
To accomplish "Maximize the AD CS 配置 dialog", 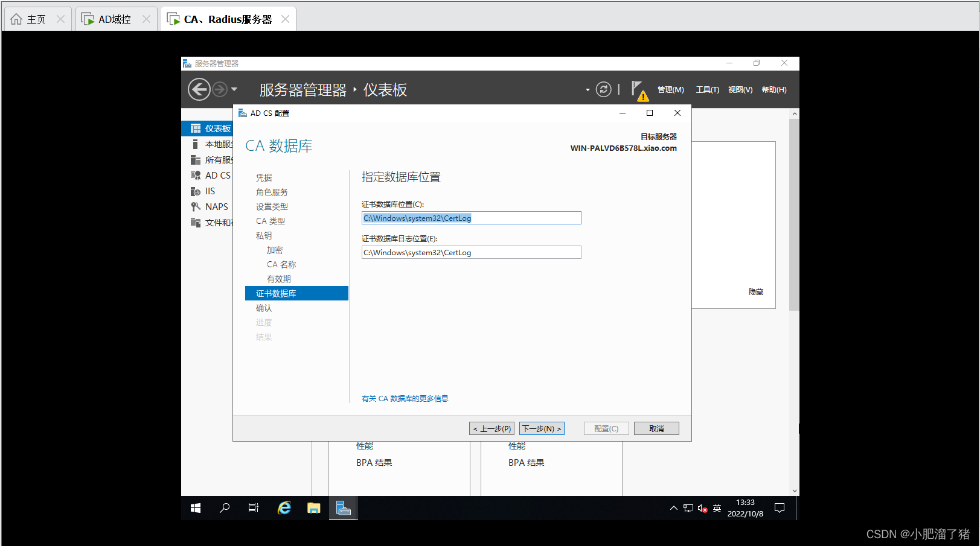I will 650,113.
